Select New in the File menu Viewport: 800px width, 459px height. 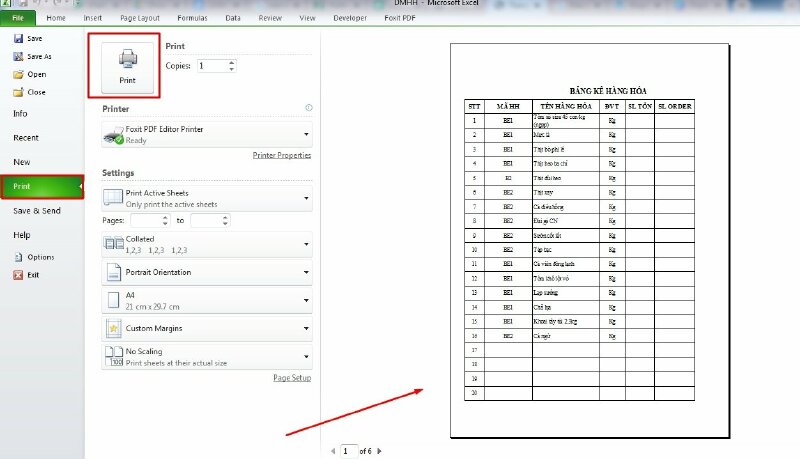coord(22,162)
